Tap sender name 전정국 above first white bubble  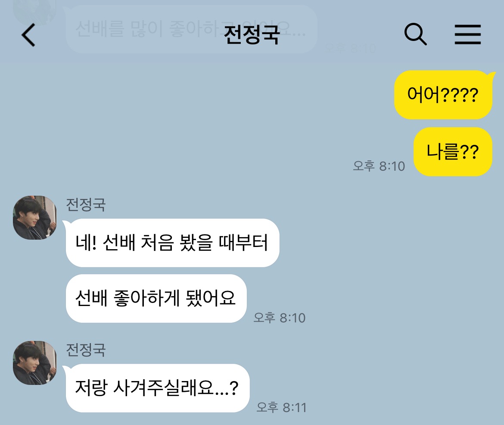point(86,205)
